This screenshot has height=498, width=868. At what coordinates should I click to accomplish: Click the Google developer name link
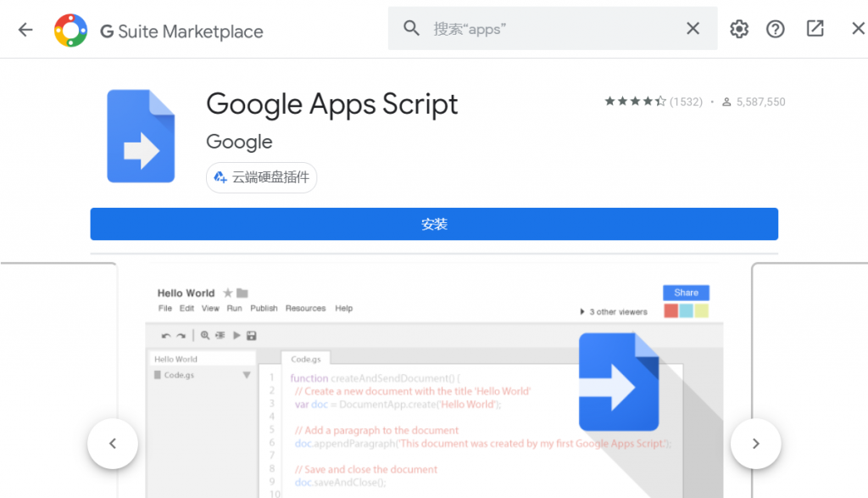239,142
